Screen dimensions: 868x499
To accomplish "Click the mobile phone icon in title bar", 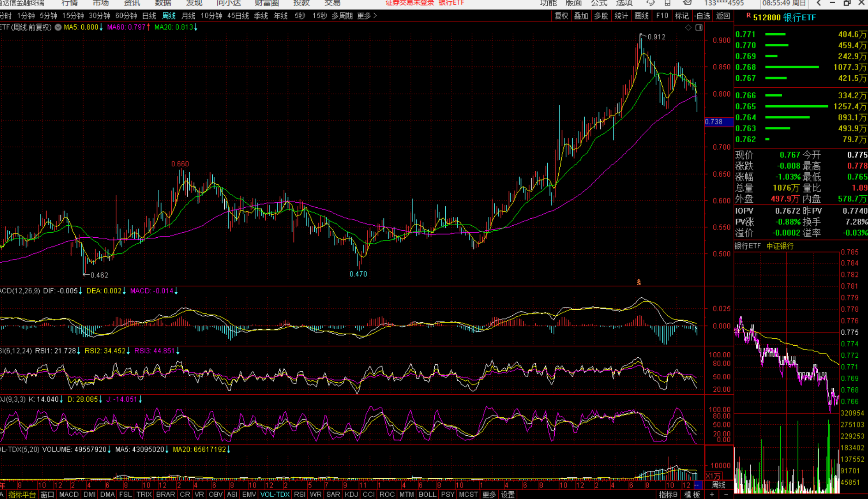I will point(667,3).
